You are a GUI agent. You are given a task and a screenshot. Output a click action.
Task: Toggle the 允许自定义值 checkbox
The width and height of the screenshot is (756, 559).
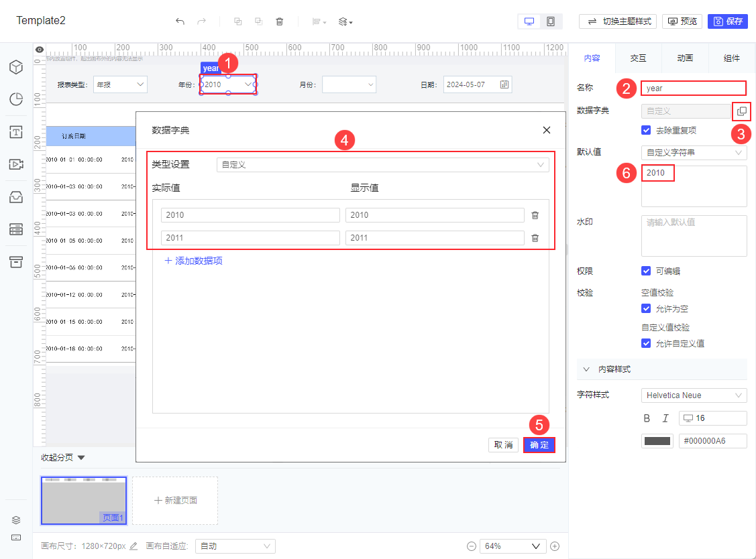coord(646,343)
